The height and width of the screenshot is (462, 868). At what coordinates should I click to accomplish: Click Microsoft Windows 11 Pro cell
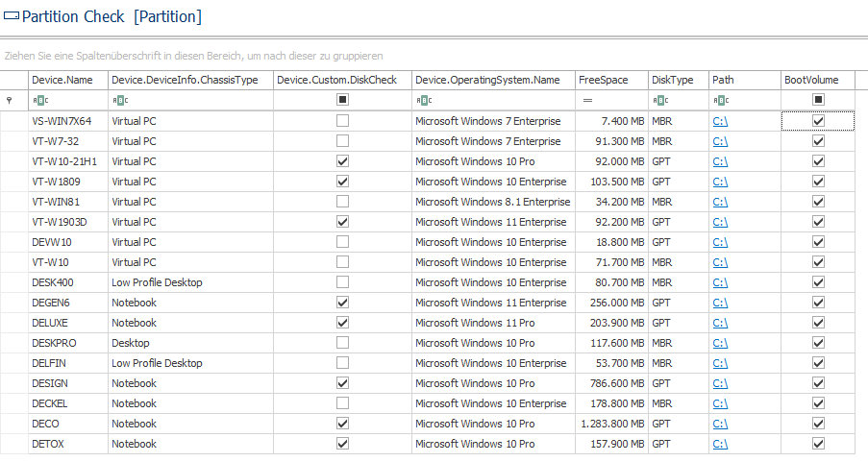tap(494, 323)
